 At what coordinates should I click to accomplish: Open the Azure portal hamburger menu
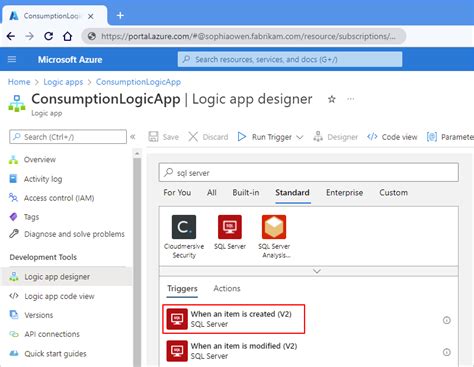click(12, 59)
